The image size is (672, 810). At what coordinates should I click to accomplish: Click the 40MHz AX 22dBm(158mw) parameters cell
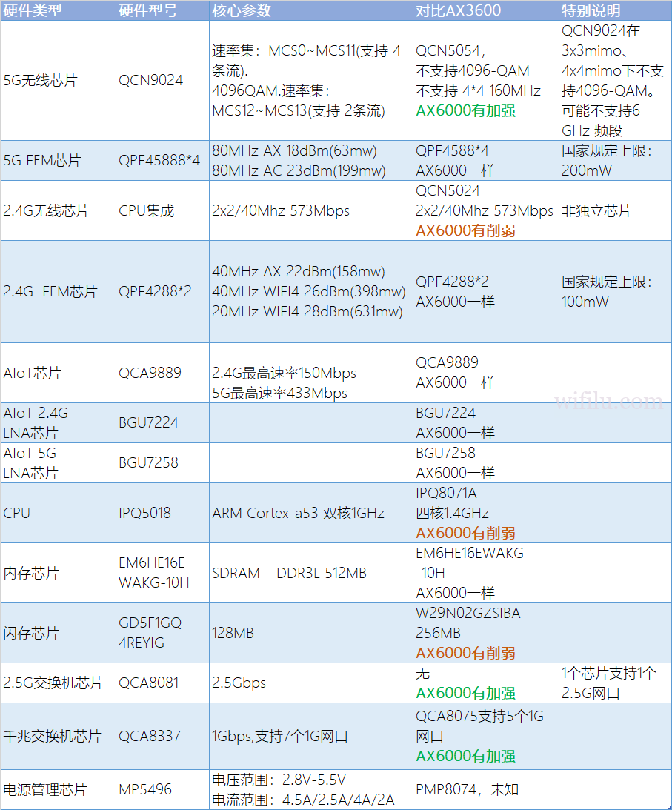pos(311,292)
